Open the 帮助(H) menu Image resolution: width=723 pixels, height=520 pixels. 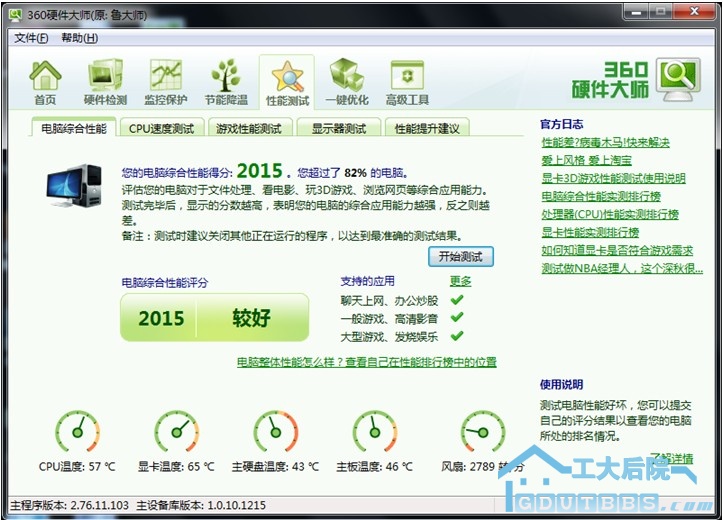pos(79,38)
